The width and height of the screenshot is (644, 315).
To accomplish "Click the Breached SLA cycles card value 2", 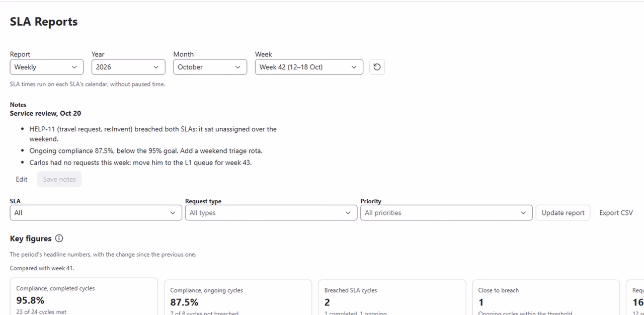I will pos(327,302).
